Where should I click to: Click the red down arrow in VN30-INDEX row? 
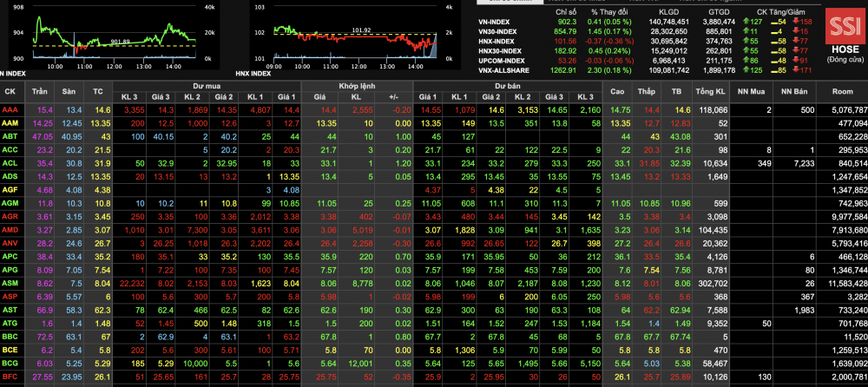tap(795, 30)
